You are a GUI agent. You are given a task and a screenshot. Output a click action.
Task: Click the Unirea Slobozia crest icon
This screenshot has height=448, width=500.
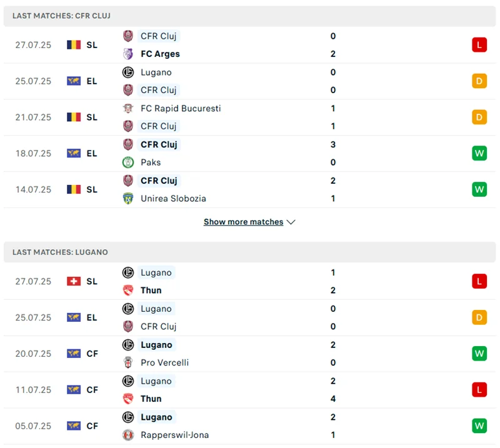click(128, 199)
